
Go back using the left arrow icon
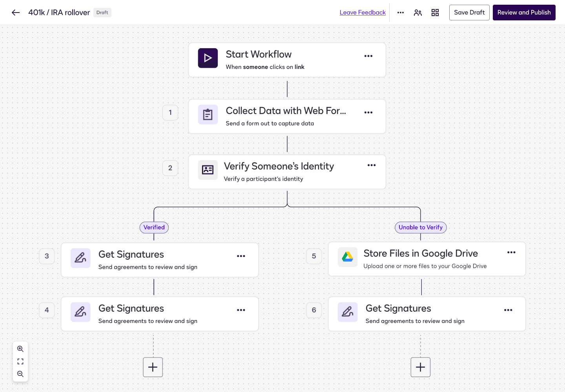pyautogui.click(x=16, y=13)
